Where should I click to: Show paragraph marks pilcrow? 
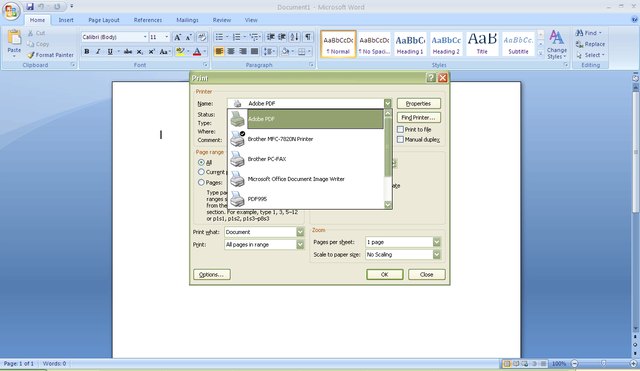pos(308,37)
